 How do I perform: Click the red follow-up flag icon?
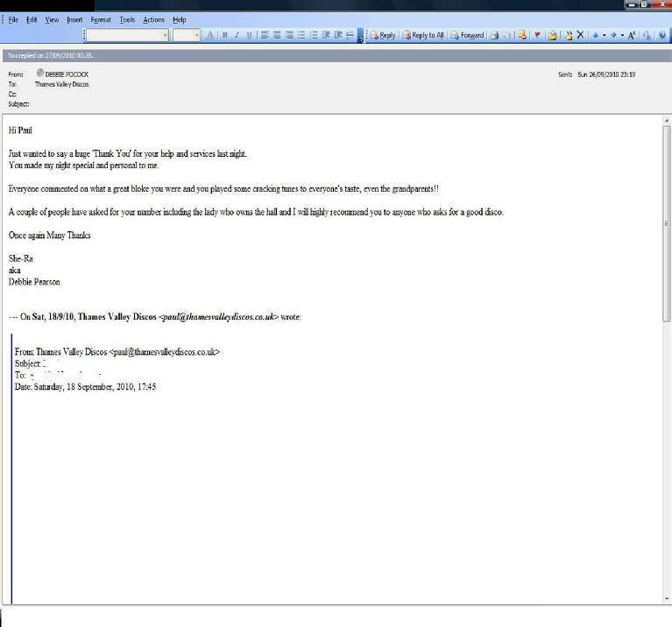click(x=537, y=35)
